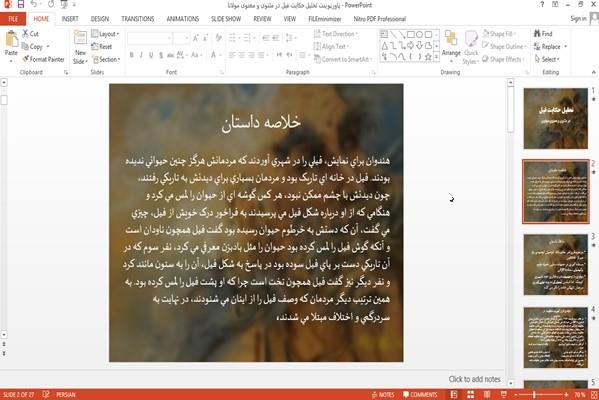Open the font size combo box
Viewport: 599px width, 400px height.
181,38
